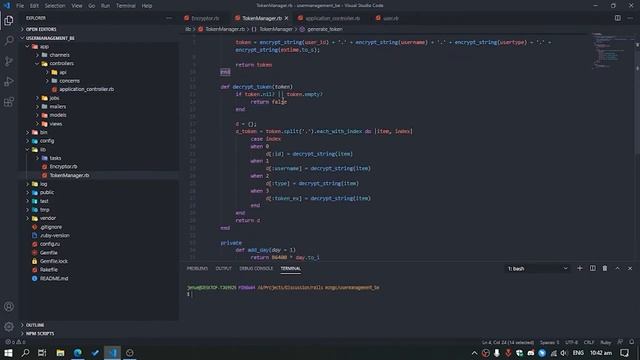Open editor more actions ellipsis
Viewport: 640px width, 360px height.
click(x=630, y=18)
